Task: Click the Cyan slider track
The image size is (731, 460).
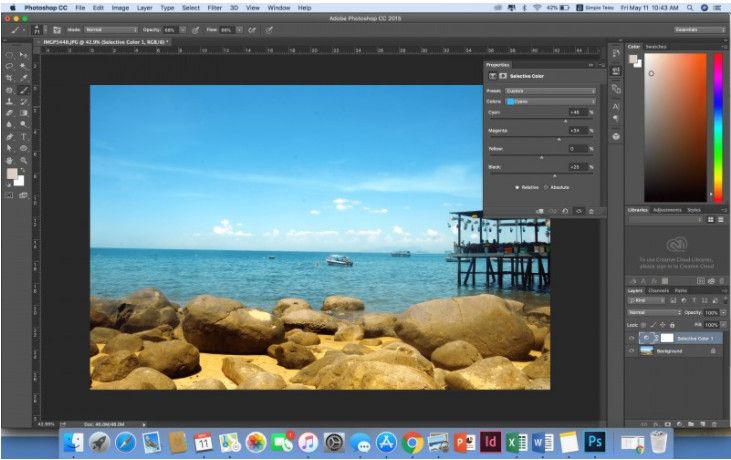Action: coord(541,118)
